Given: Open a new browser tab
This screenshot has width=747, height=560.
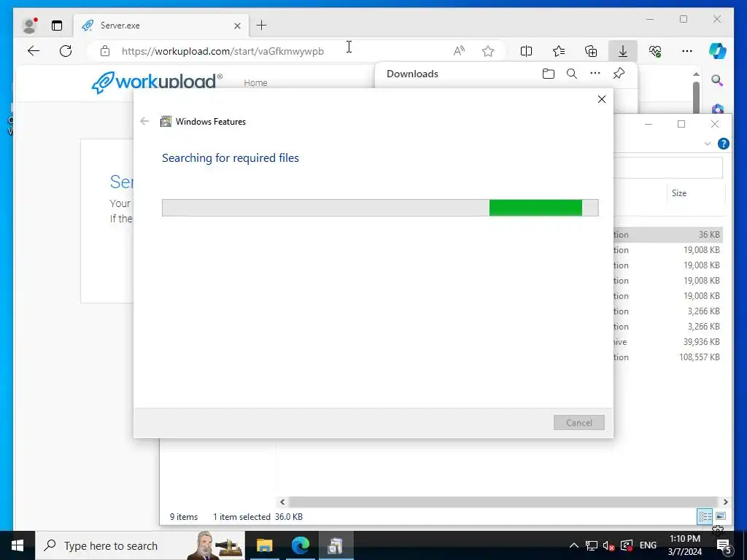Looking at the screenshot, I should pos(262,26).
